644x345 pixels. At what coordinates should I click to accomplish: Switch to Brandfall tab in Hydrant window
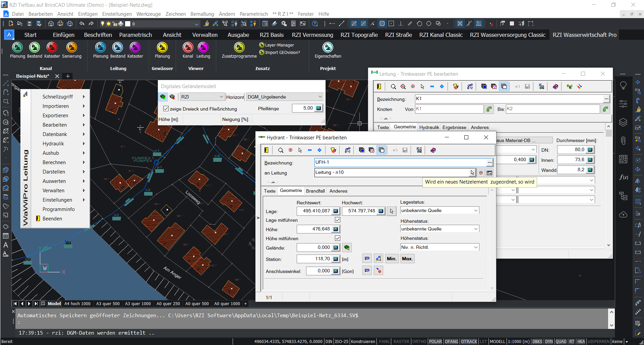tap(315, 191)
